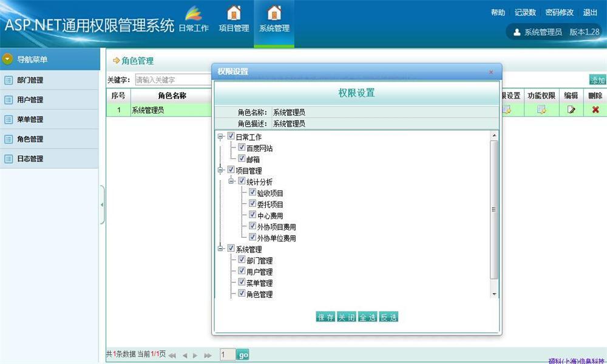
Task: Collapse the 系统管理 tree node
Action: click(220, 249)
